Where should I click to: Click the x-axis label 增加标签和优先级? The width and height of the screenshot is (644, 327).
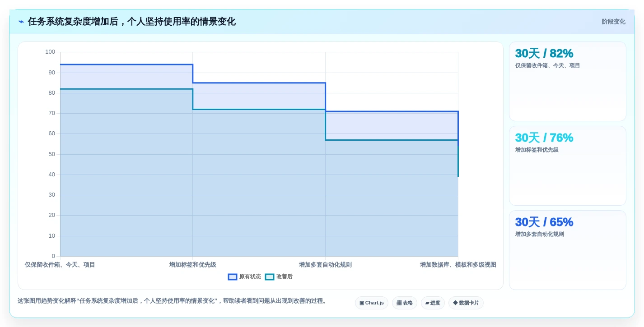point(193,265)
